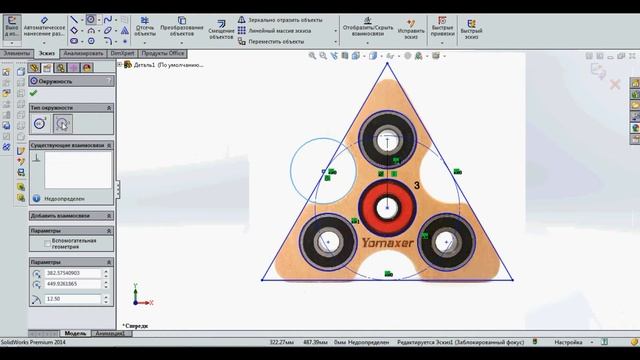Open dropdown arrow under Smart Dimension tool

[x=44, y=43]
